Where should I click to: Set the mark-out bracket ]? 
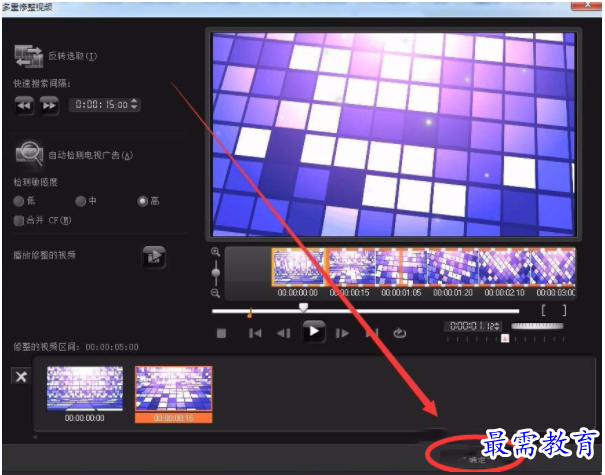pyautogui.click(x=564, y=310)
